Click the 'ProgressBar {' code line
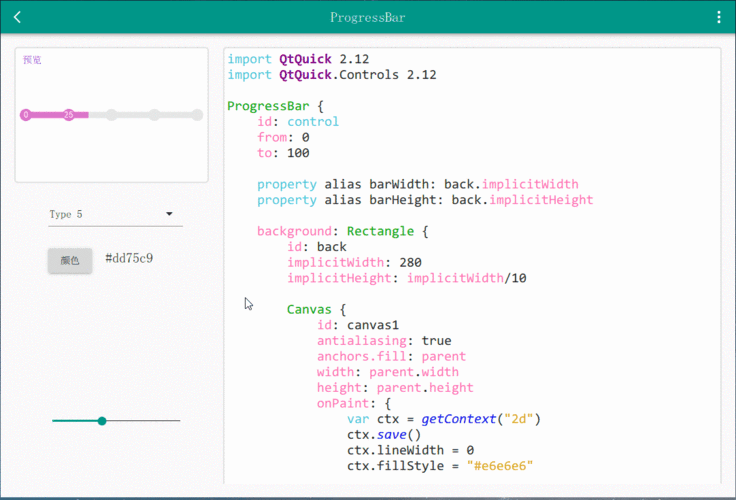Viewport: 736px width, 500px height. (x=275, y=106)
